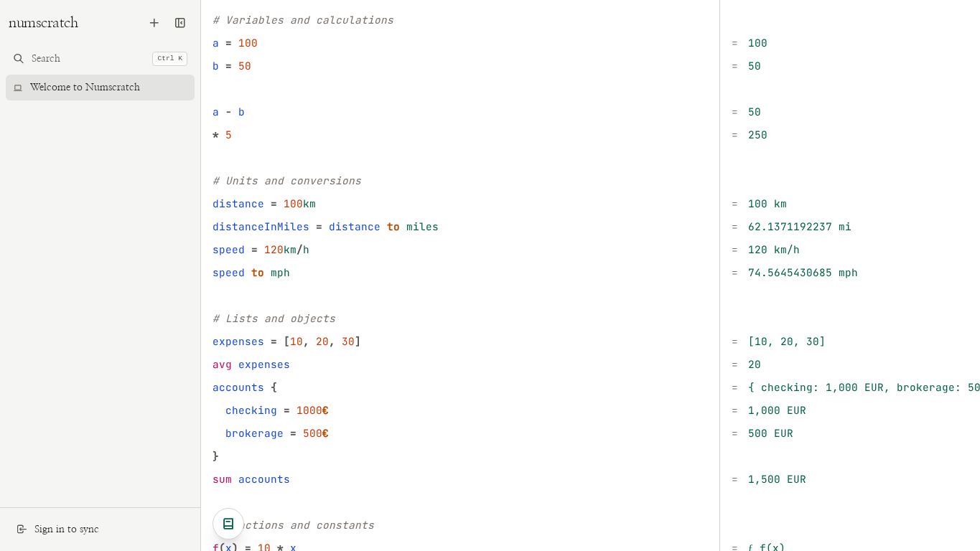Create a new note with the plus icon

154,23
